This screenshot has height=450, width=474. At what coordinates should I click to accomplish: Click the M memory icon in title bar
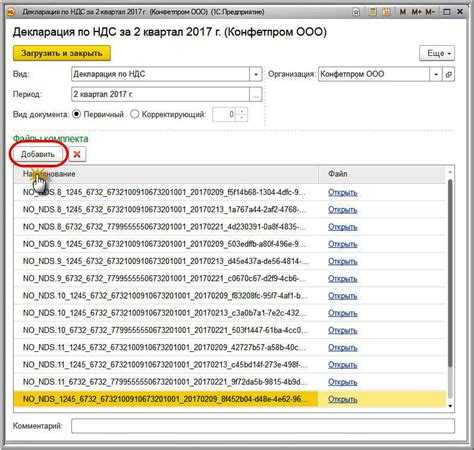(403, 12)
